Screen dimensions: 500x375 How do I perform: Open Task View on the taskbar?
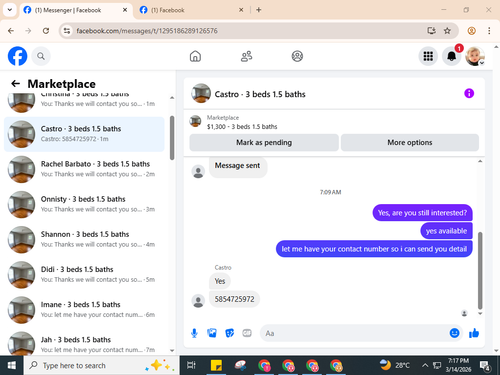pyautogui.click(x=191, y=365)
